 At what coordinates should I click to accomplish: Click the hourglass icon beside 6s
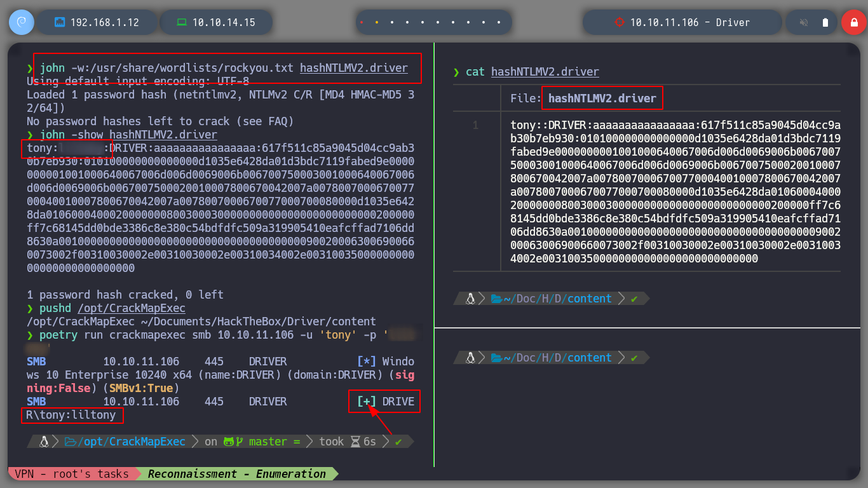[356, 442]
